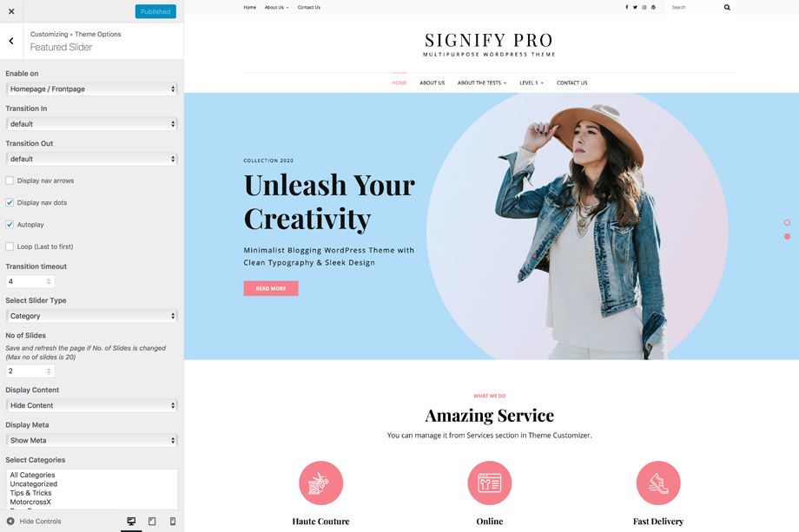Click the Fast Delivery shoe icon
The width and height of the screenshot is (799, 532).
pos(658,483)
